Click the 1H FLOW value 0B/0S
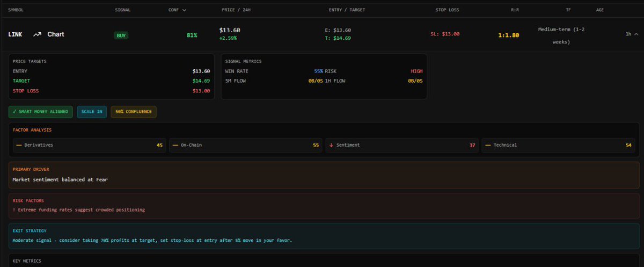Screen dimensions: 644x267 [x=415, y=81]
